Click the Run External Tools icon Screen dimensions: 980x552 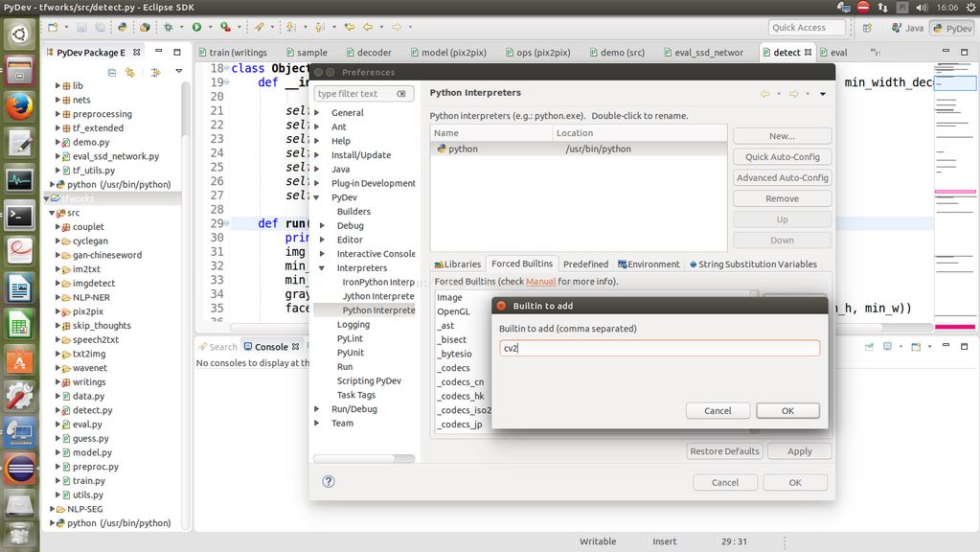tap(225, 27)
